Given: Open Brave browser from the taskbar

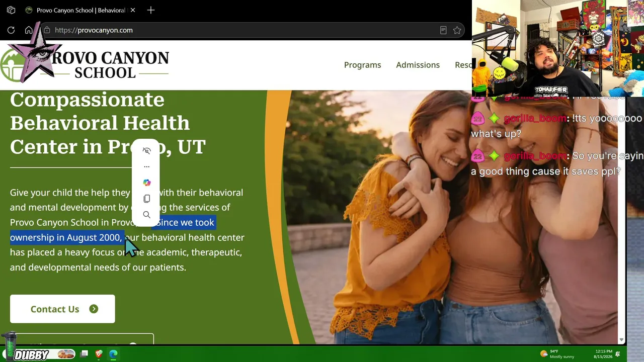Looking at the screenshot, I should 99,354.
